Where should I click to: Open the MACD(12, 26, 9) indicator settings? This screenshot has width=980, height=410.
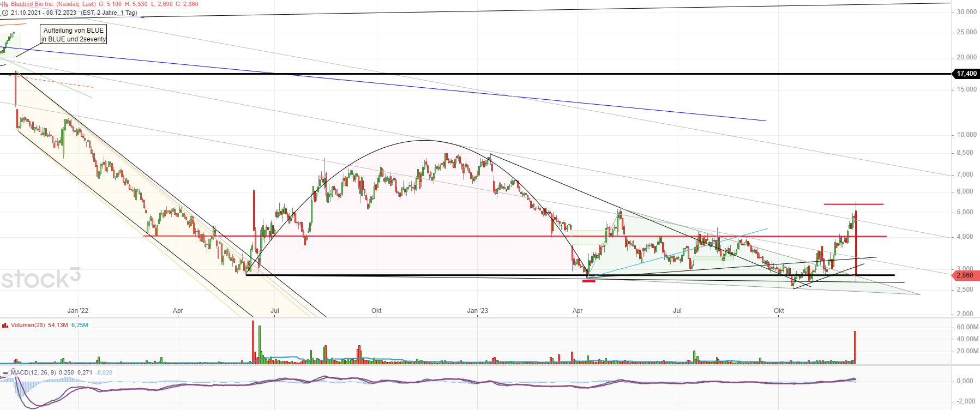pyautogui.click(x=33, y=373)
